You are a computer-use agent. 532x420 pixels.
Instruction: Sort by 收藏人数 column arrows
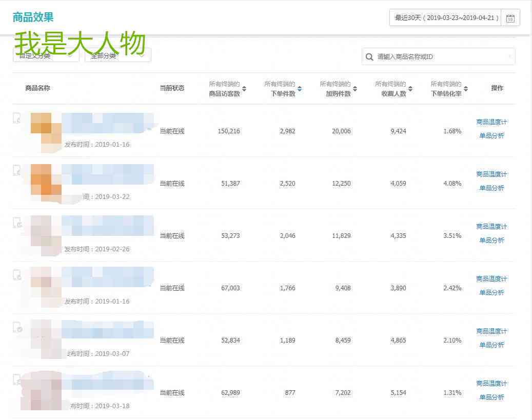coord(410,89)
